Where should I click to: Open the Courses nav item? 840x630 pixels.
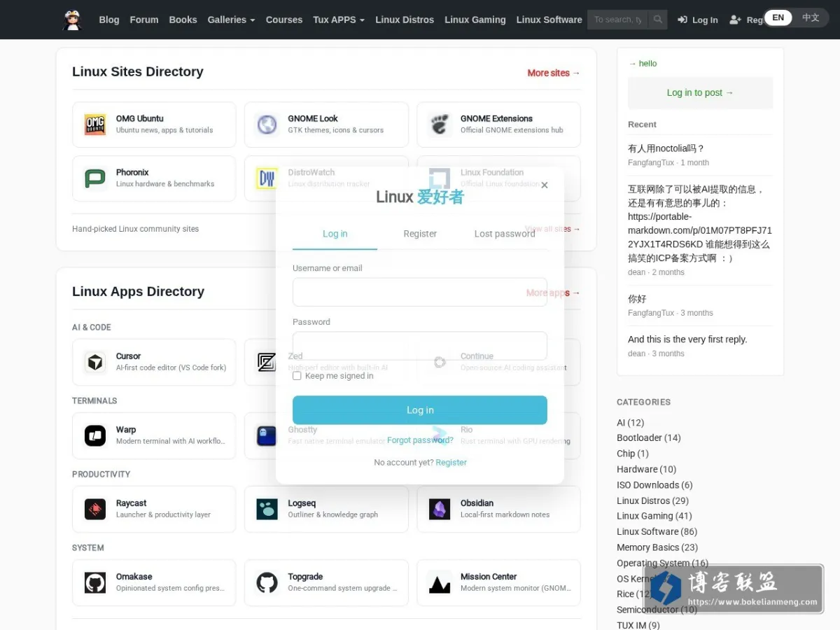point(284,20)
